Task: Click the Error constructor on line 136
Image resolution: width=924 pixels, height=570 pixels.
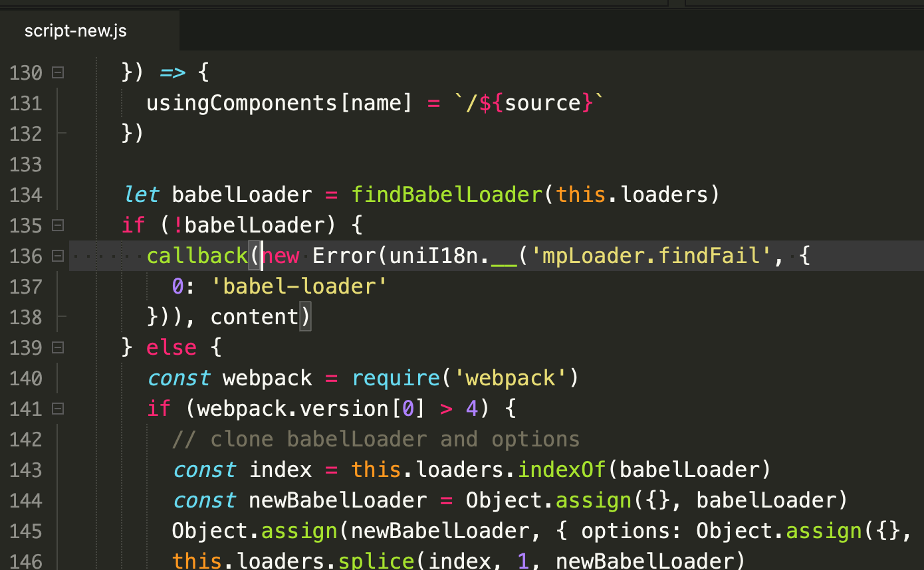Action: coord(344,256)
